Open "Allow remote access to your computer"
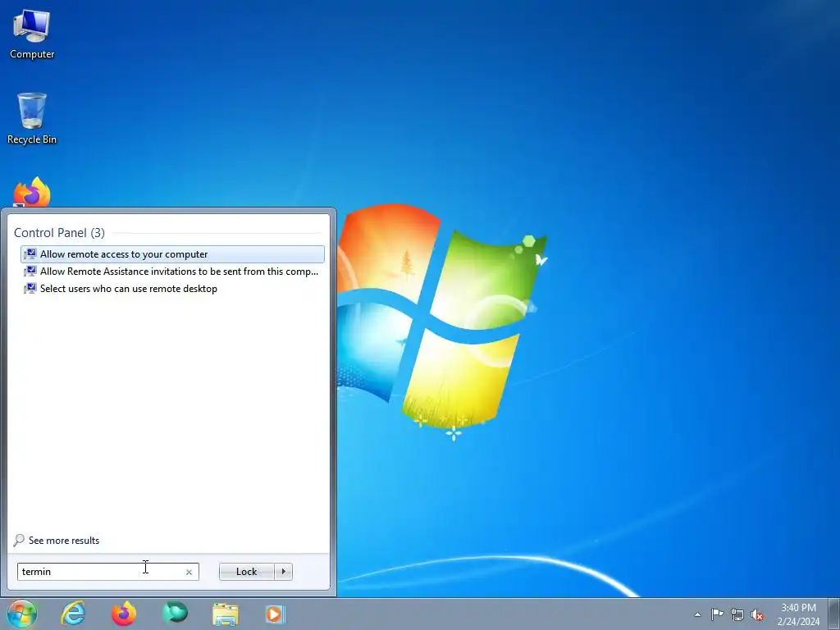The image size is (840, 630). coord(172,254)
